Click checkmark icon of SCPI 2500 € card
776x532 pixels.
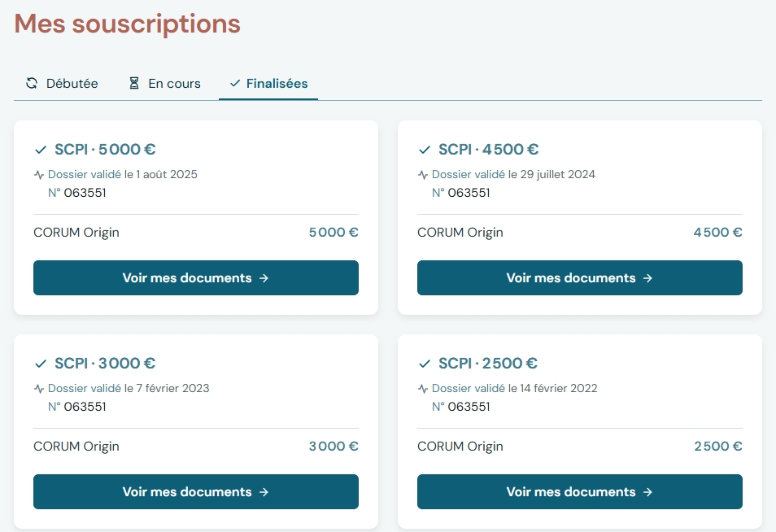[425, 364]
